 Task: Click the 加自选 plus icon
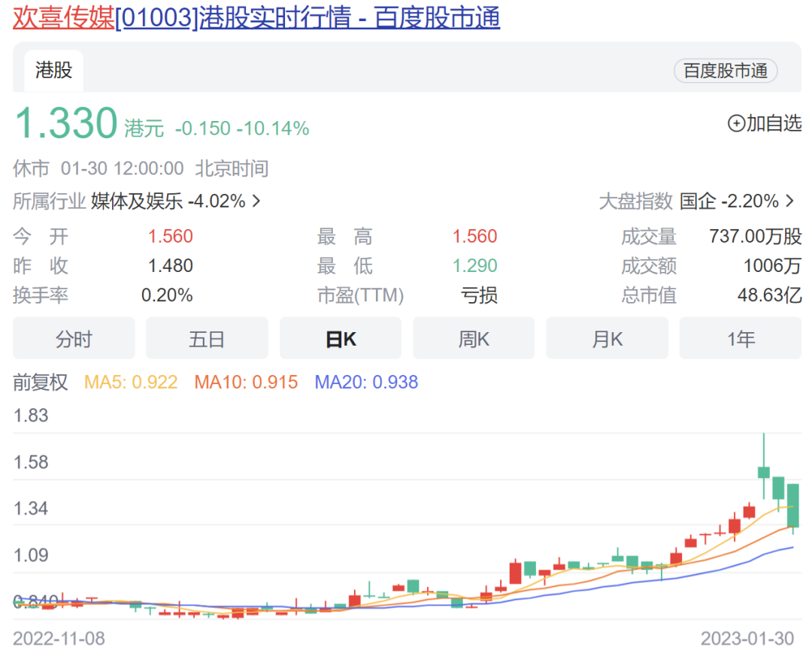(x=736, y=123)
